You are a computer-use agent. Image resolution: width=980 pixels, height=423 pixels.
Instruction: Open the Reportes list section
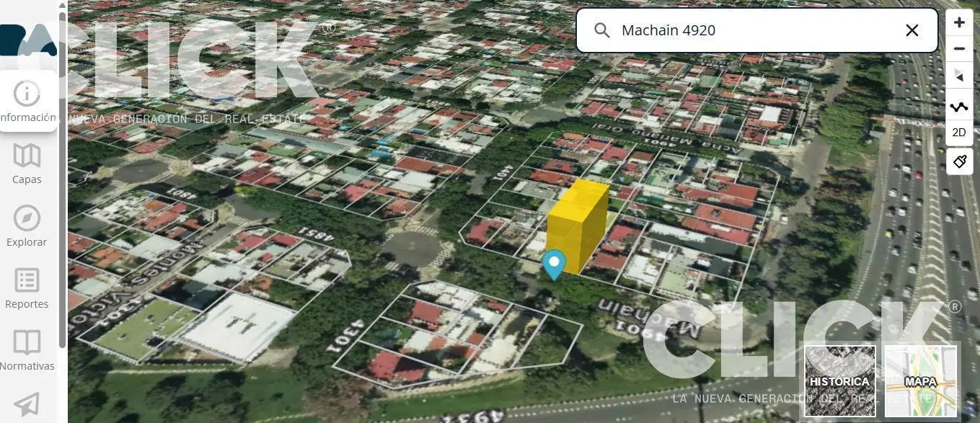[x=27, y=288]
